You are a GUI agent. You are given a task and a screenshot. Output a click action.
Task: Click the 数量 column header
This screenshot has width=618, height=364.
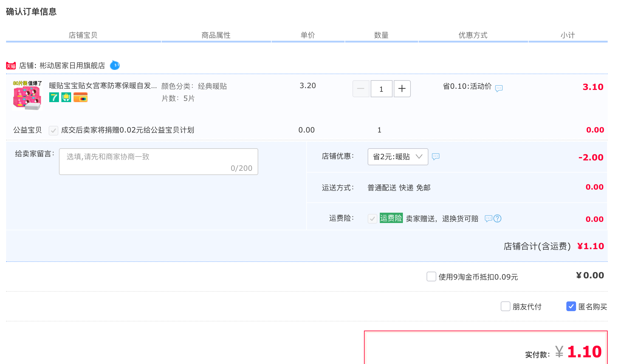click(381, 35)
